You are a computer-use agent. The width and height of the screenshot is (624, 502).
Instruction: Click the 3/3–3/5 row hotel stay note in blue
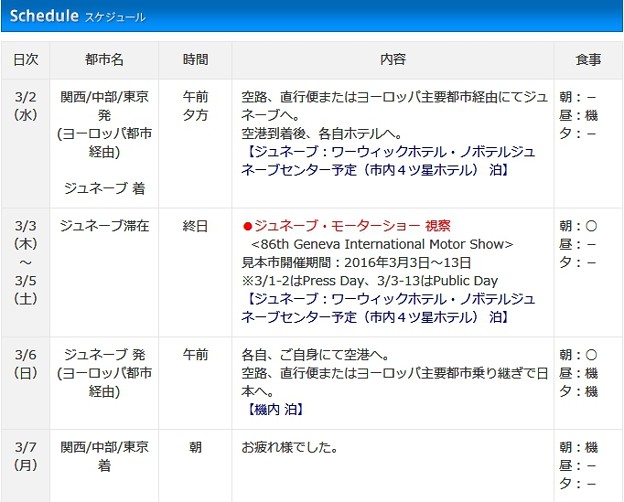pyautogui.click(x=388, y=308)
